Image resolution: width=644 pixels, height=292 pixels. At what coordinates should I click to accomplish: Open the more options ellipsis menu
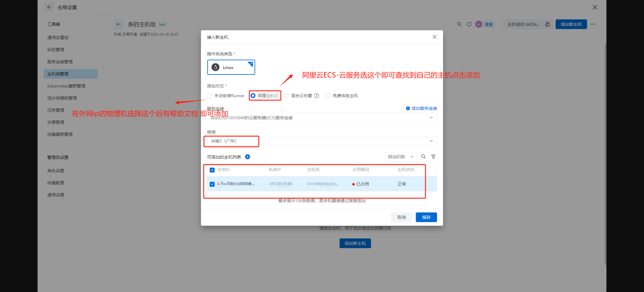[x=593, y=24]
